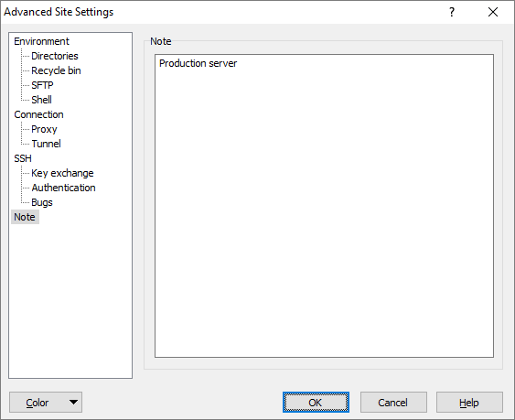Select the SFTP tree item

(x=42, y=85)
